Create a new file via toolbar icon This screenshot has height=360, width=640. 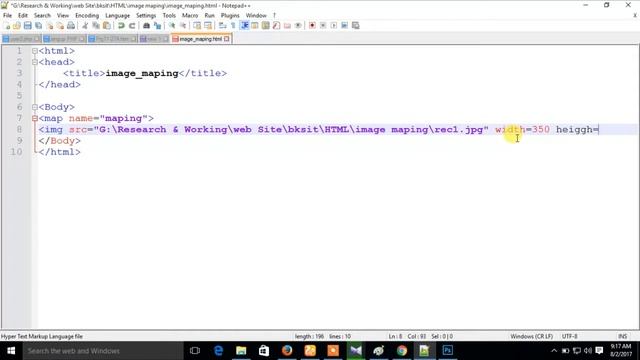[7, 26]
